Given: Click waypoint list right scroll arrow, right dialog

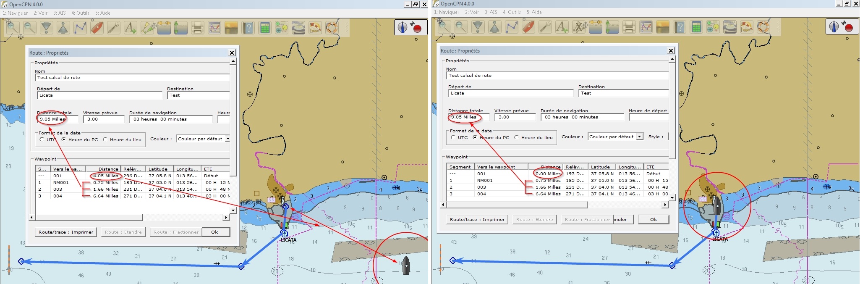Looking at the screenshot, I should [665, 205].
